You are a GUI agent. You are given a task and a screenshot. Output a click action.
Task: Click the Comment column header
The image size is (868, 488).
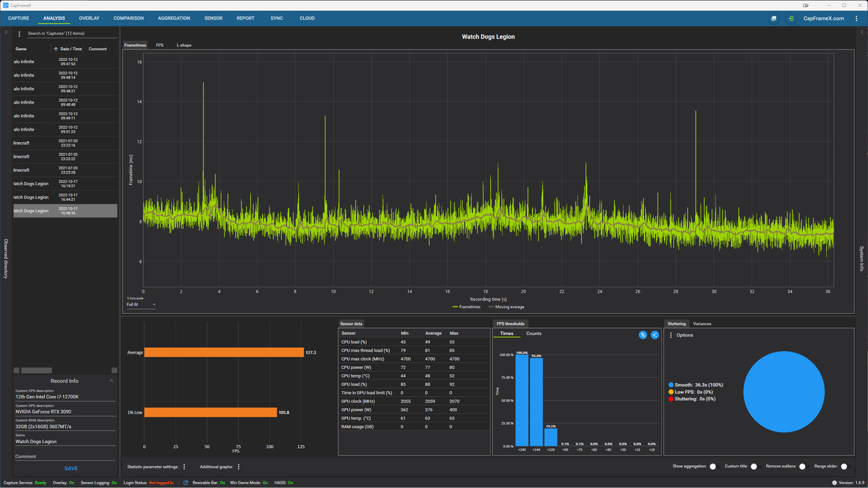pyautogui.click(x=98, y=49)
